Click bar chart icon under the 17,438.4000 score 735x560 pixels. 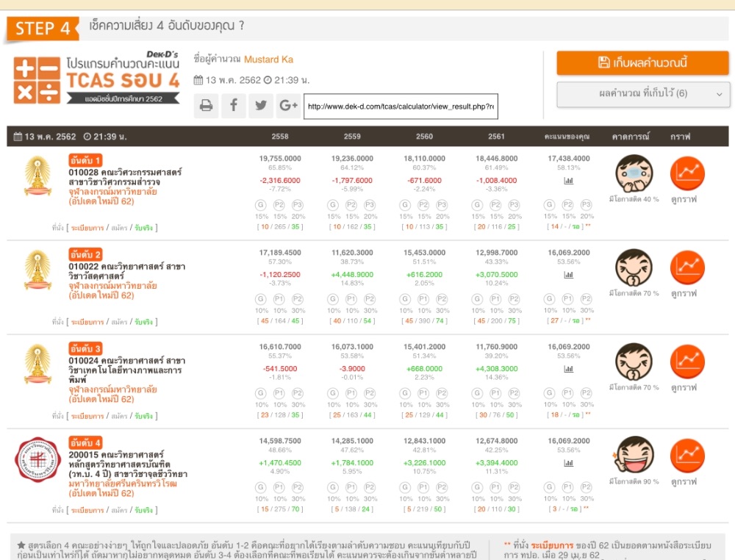(x=568, y=180)
